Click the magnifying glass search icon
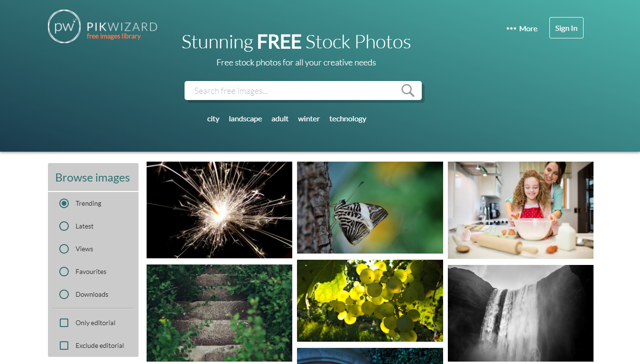The height and width of the screenshot is (364, 640). [408, 91]
